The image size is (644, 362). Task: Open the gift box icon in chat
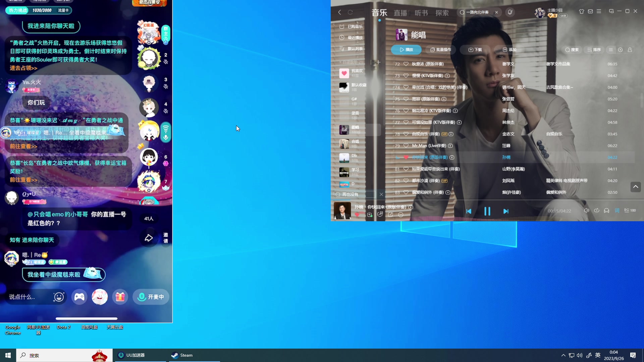[120, 297]
